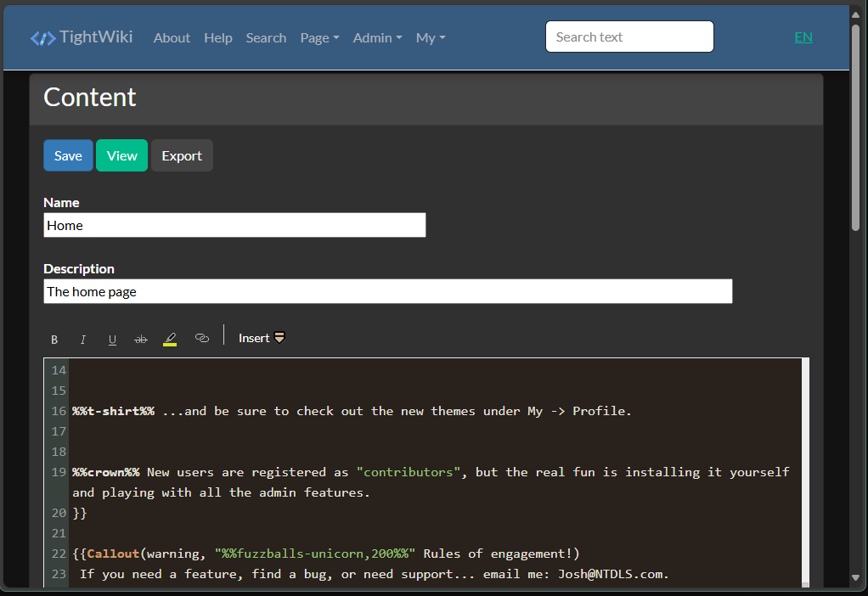Switch language via the EN link
The width and height of the screenshot is (868, 596).
pyautogui.click(x=803, y=37)
